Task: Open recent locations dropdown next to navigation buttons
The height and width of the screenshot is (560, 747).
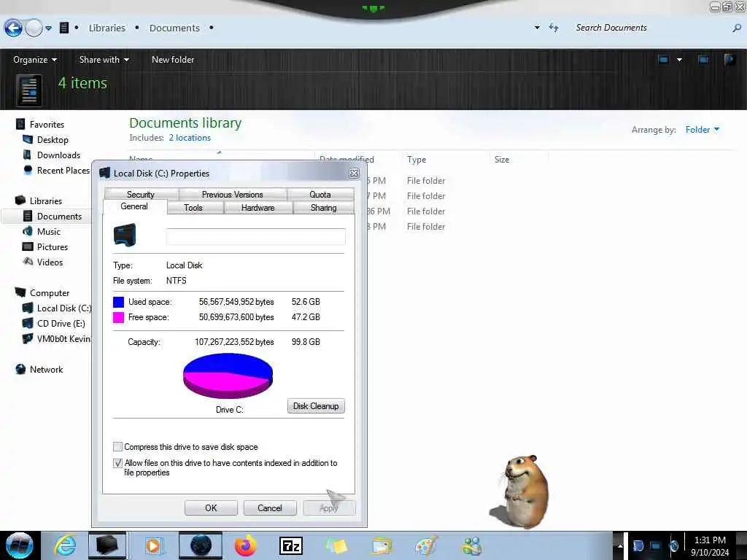Action: pos(49,28)
